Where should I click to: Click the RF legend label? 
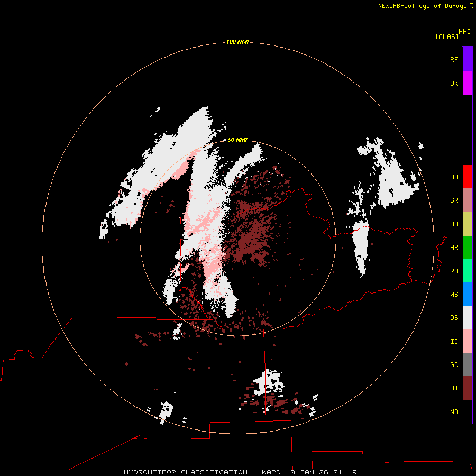click(x=454, y=59)
